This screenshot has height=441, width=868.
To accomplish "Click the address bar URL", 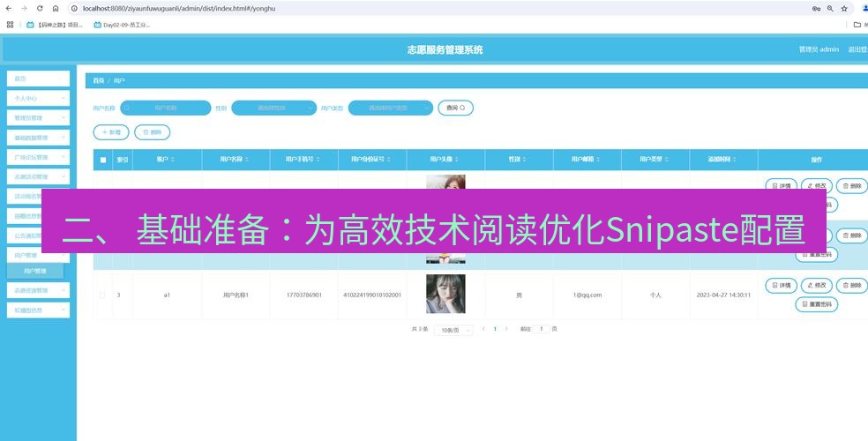I will (179, 8).
